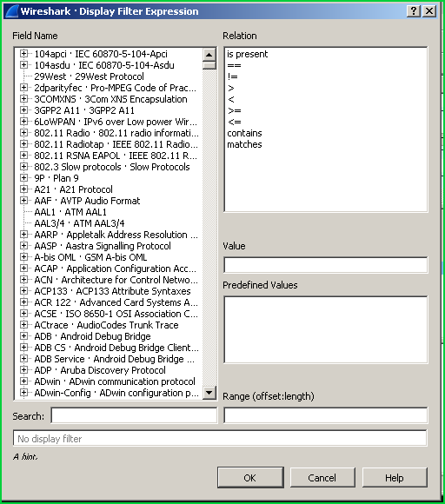Expand the ADB Android Debug Bridge node

pos(23,336)
